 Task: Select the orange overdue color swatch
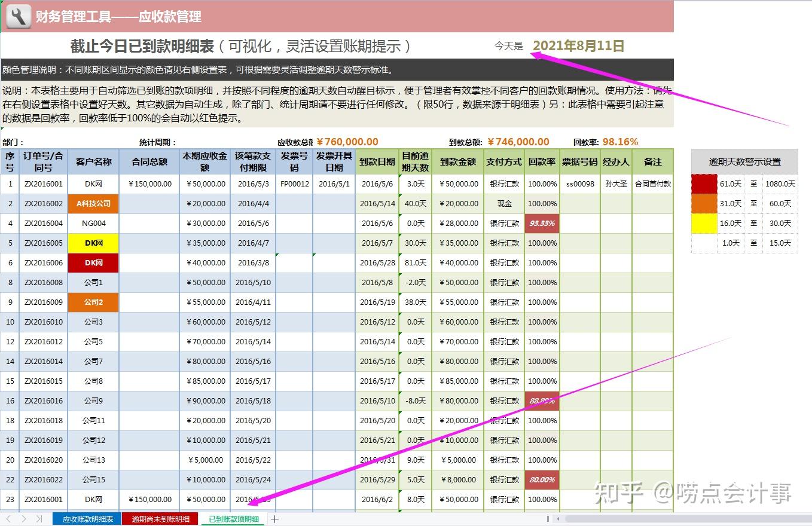pyautogui.click(x=704, y=203)
